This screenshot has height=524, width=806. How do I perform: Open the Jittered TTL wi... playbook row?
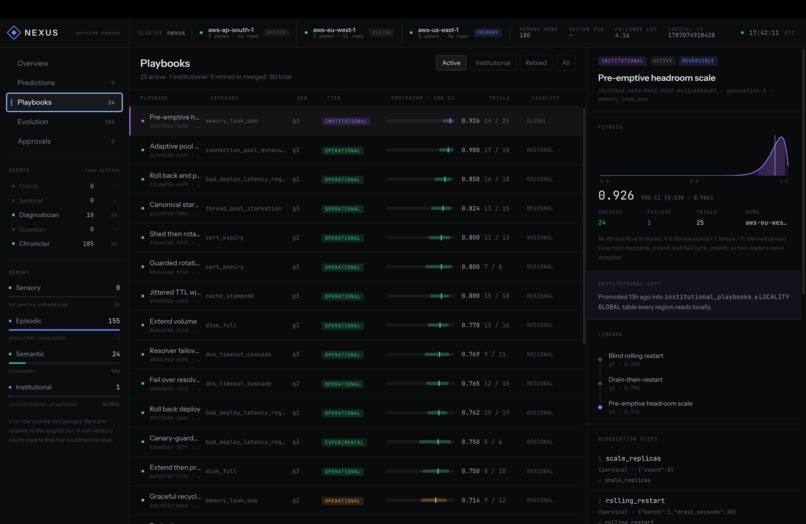click(x=356, y=296)
